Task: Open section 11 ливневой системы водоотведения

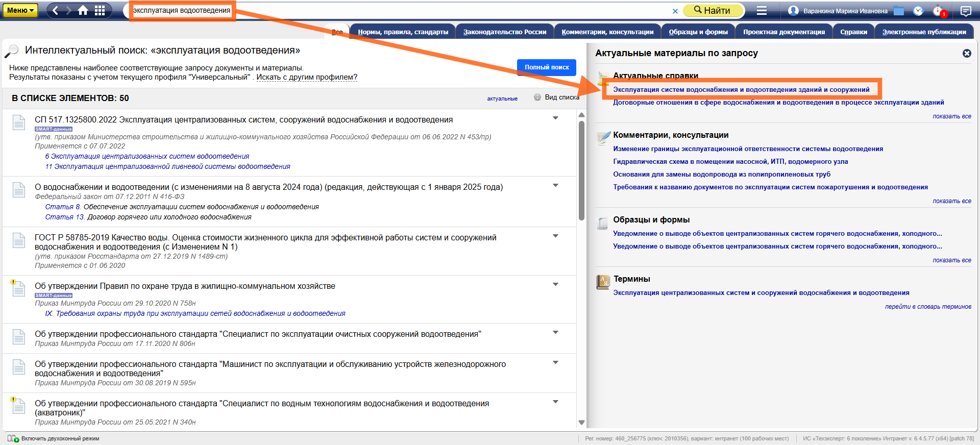Action: (167, 166)
